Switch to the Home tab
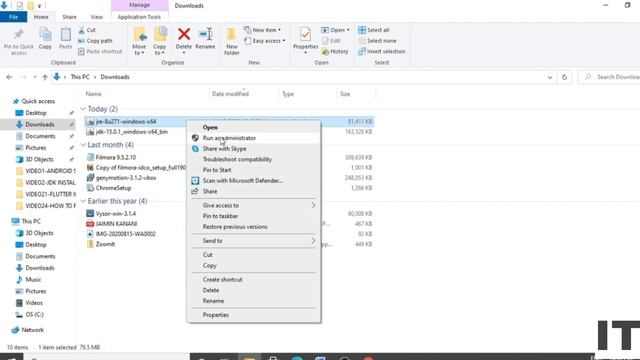The height and width of the screenshot is (360, 640). click(x=41, y=17)
